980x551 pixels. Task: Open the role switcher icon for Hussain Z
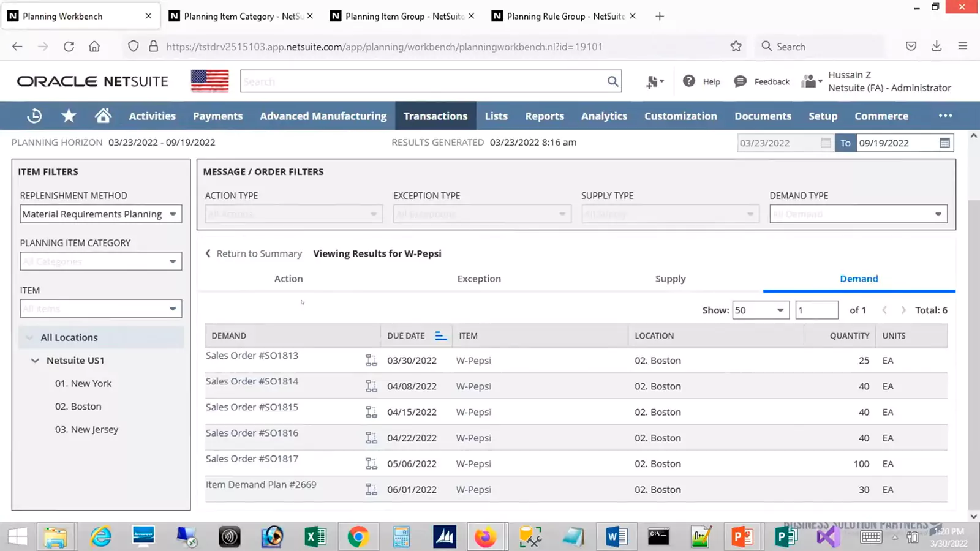click(x=812, y=81)
